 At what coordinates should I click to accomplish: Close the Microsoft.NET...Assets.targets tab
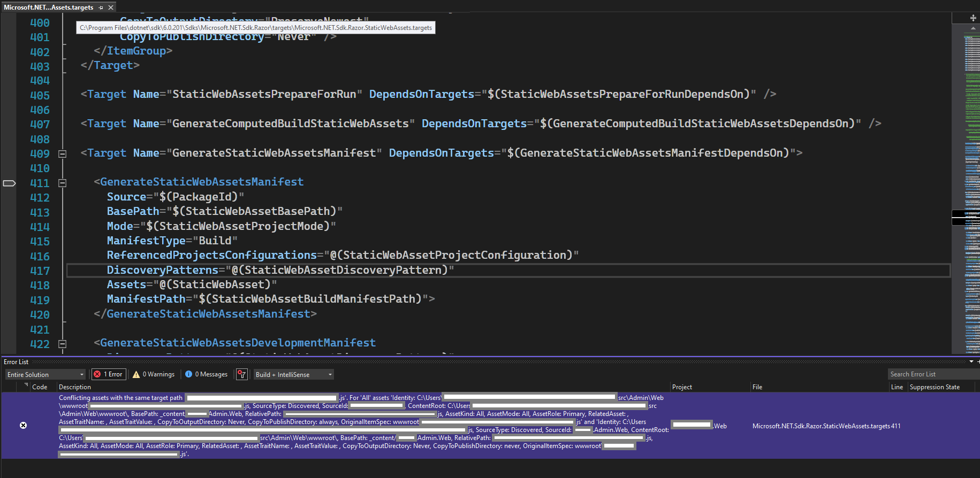tap(111, 7)
